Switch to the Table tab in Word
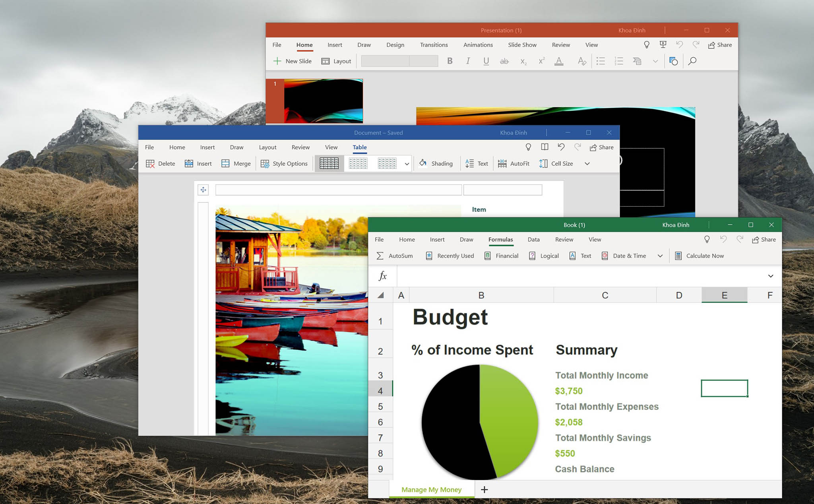 359,147
